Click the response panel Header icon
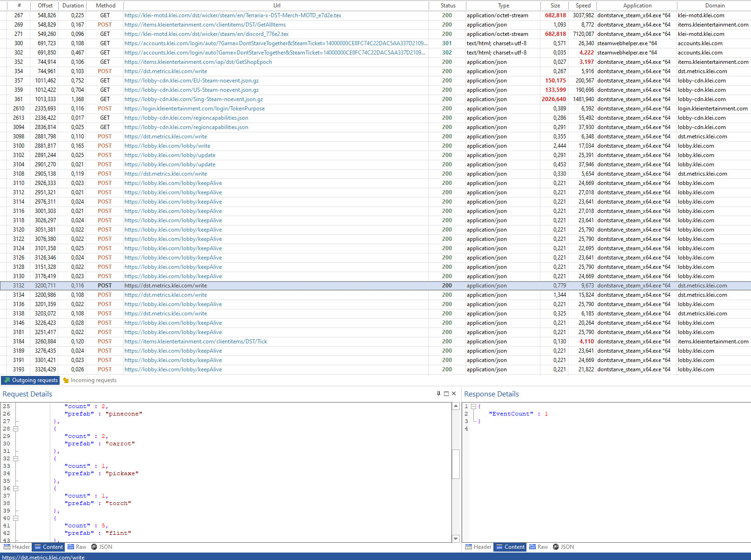The image size is (751, 560). click(469, 547)
